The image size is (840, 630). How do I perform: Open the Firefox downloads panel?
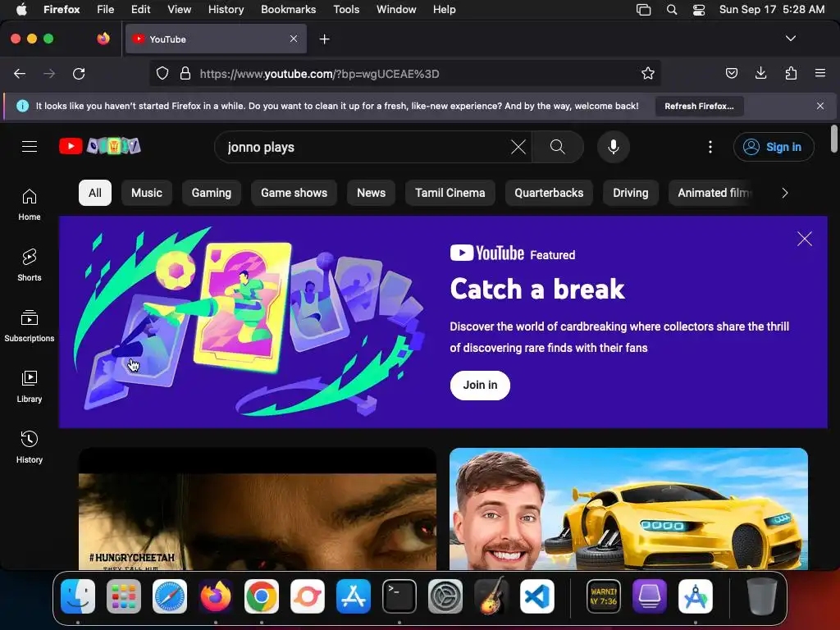click(760, 73)
